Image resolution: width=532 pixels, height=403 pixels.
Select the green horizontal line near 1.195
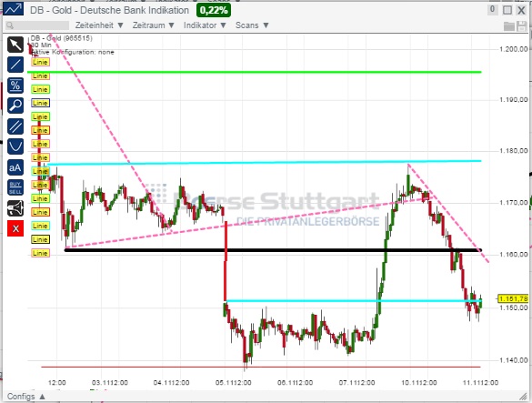[255, 72]
